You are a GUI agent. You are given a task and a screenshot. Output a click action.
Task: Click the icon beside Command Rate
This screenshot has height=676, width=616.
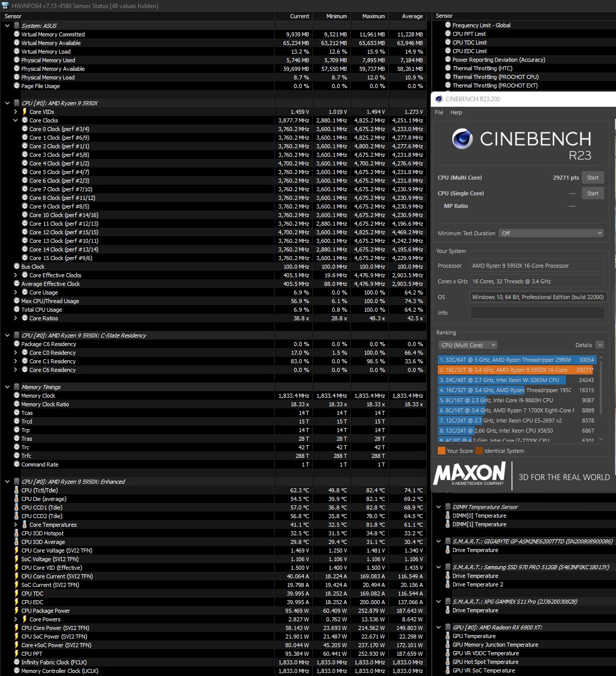click(17, 464)
